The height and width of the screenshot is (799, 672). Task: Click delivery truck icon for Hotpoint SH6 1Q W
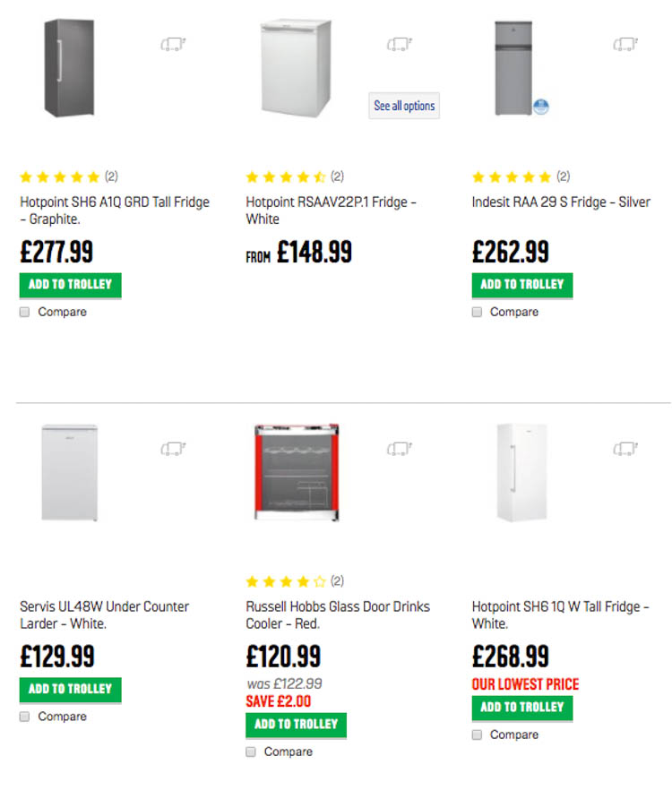click(625, 448)
